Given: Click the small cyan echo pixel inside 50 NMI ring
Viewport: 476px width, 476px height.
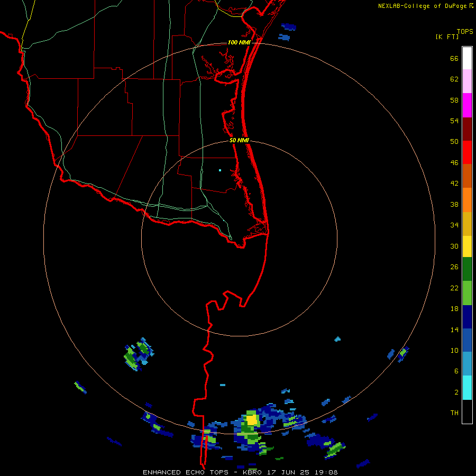Looking at the screenshot, I should tap(220, 170).
